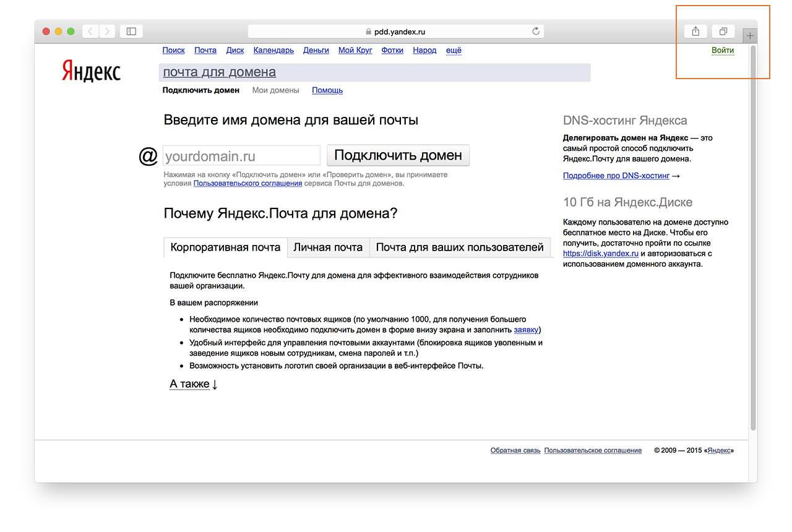Focus the yourdomain.ru input field
792x532 pixels.
(x=241, y=155)
